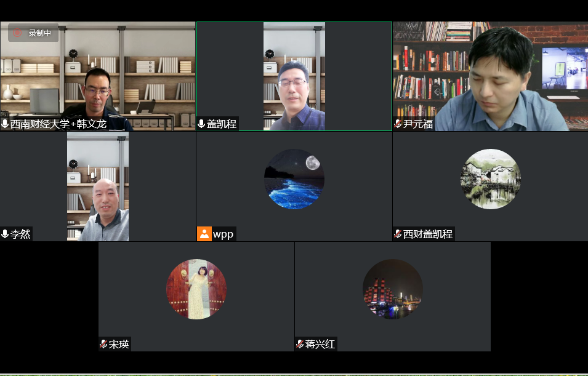The width and height of the screenshot is (588, 376).
Task: Select 西财盖凯程's ink painting avatar
Action: [x=491, y=179]
